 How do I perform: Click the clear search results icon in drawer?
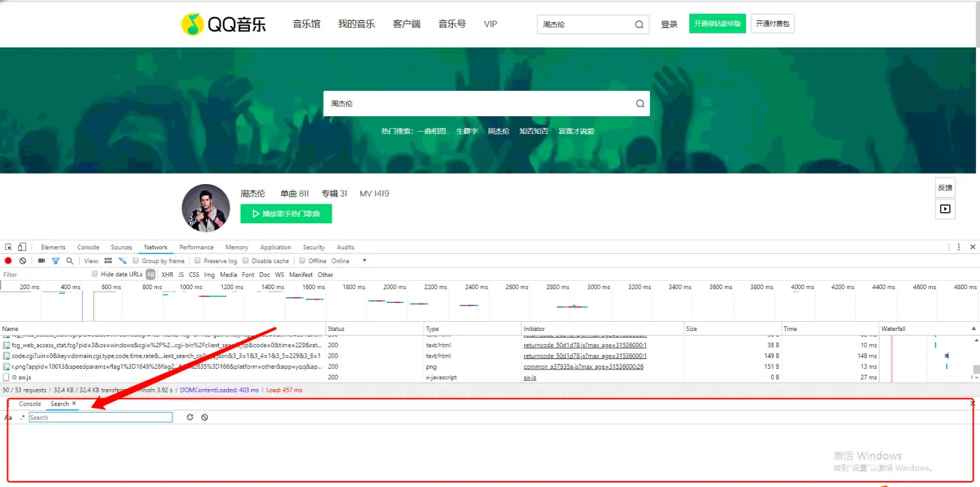pos(204,417)
